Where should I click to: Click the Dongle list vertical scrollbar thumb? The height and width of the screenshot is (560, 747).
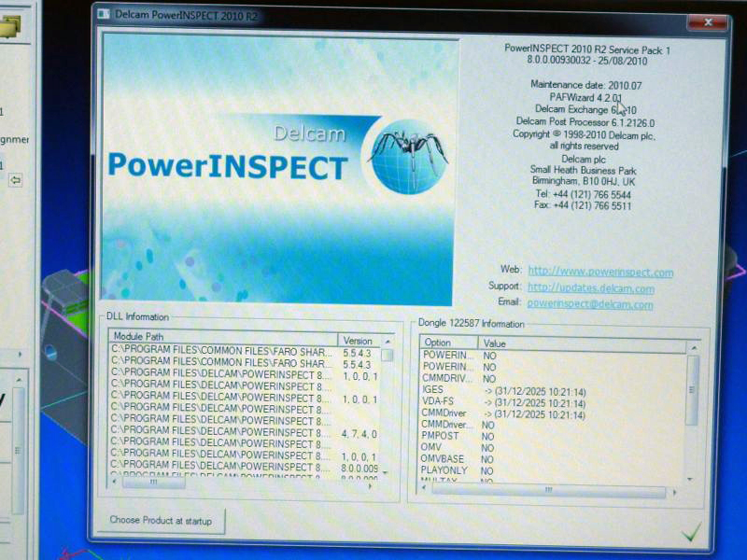(693, 390)
